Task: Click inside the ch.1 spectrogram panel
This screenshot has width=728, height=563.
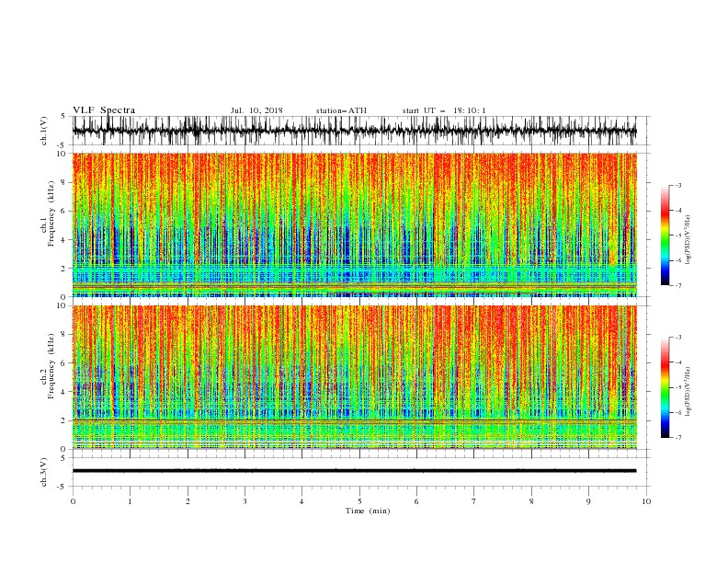Action: [x=354, y=224]
